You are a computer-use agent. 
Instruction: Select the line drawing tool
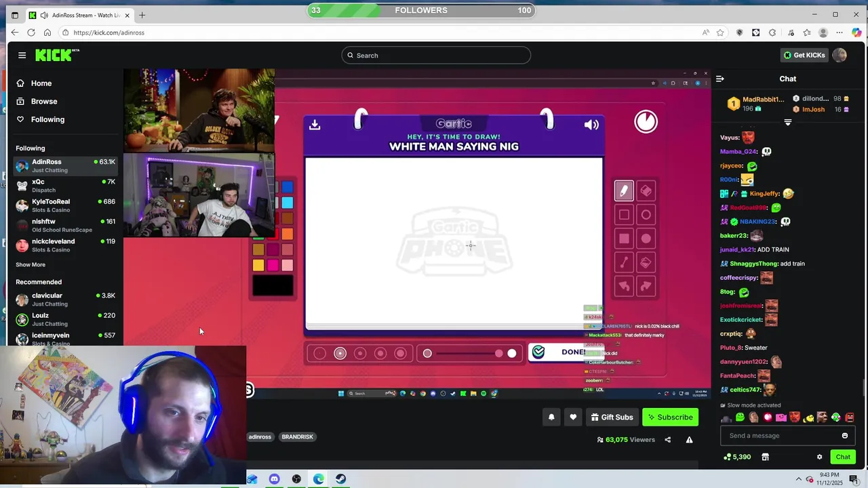(624, 262)
